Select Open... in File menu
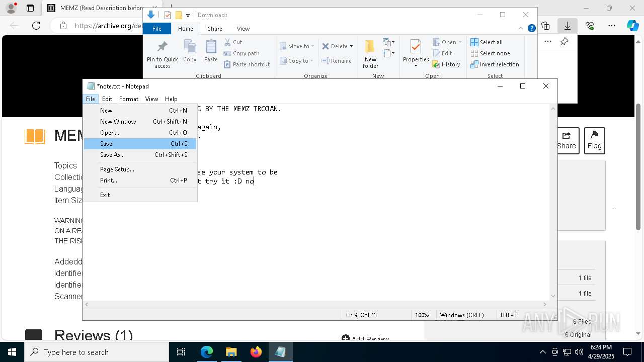Screen dimensions: 644x362 point(140,133)
